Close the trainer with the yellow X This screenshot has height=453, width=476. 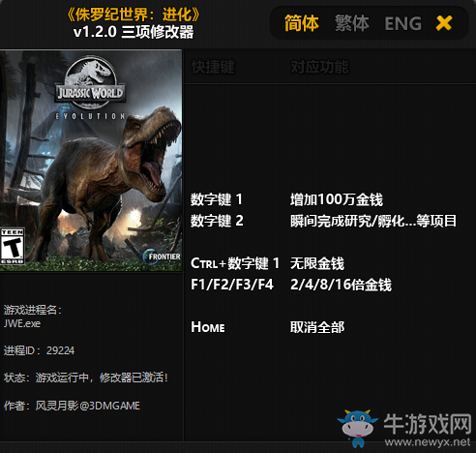(444, 23)
